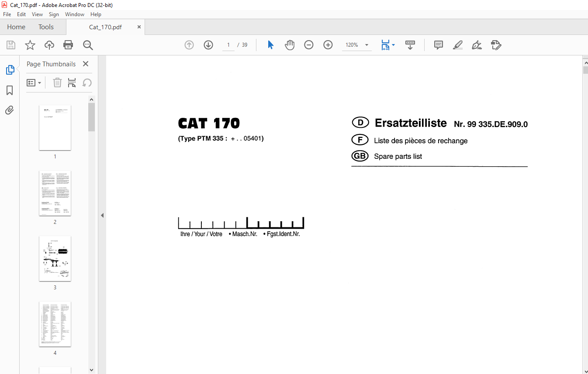Click the Save file icon

point(11,45)
